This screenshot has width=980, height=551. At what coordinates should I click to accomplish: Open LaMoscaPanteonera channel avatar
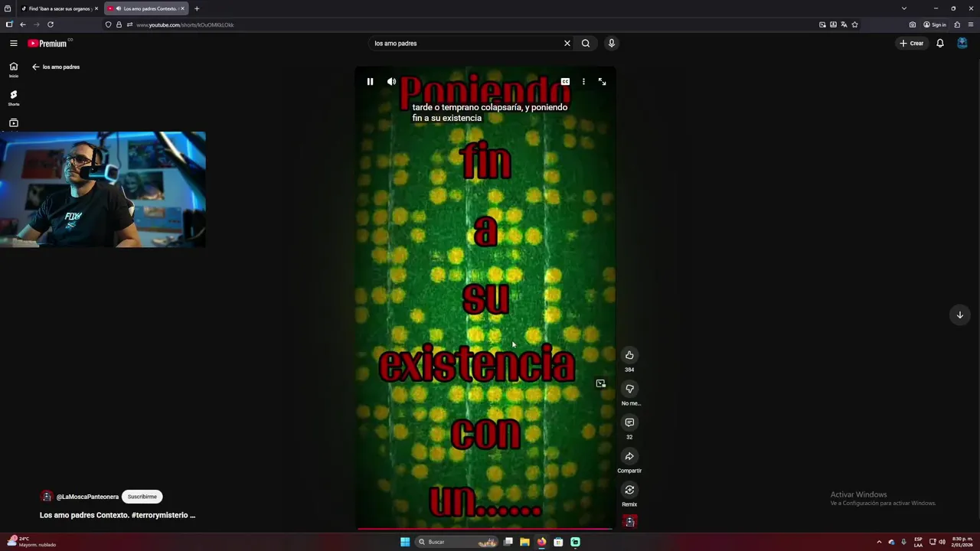pos(46,497)
